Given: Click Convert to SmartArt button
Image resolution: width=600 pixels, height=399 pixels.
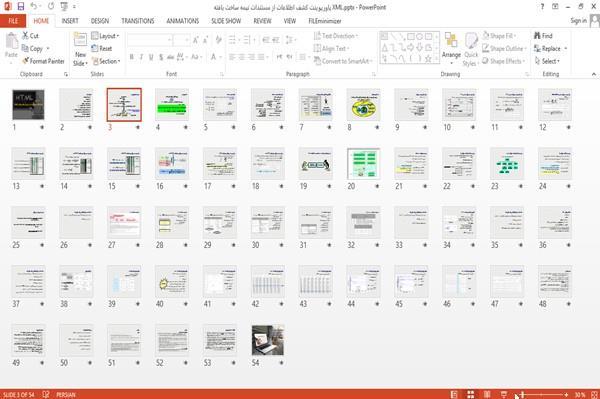Looking at the screenshot, I should tap(343, 61).
